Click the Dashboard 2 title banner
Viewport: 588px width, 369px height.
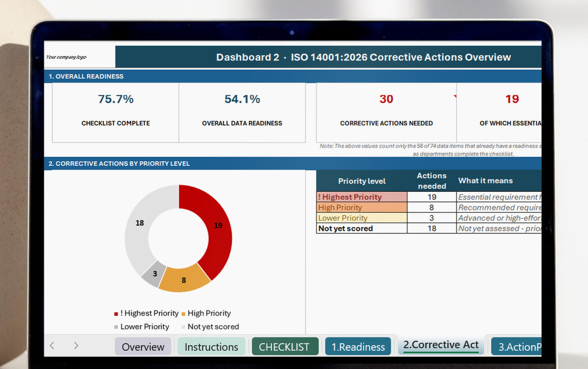click(x=328, y=57)
